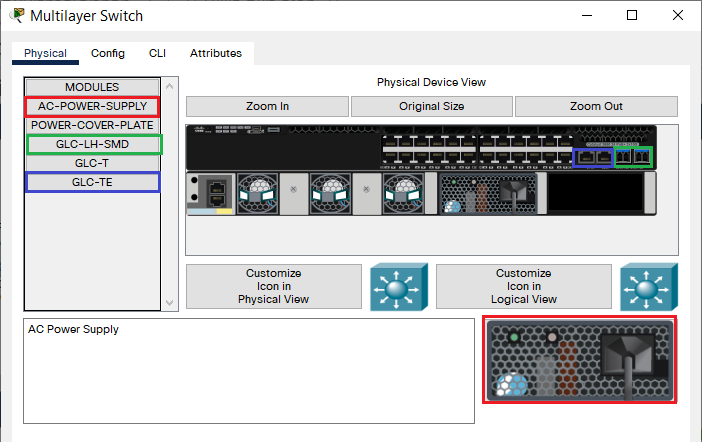Click the empty black power supply bay
The width and height of the screenshot is (702, 442).
[595, 192]
